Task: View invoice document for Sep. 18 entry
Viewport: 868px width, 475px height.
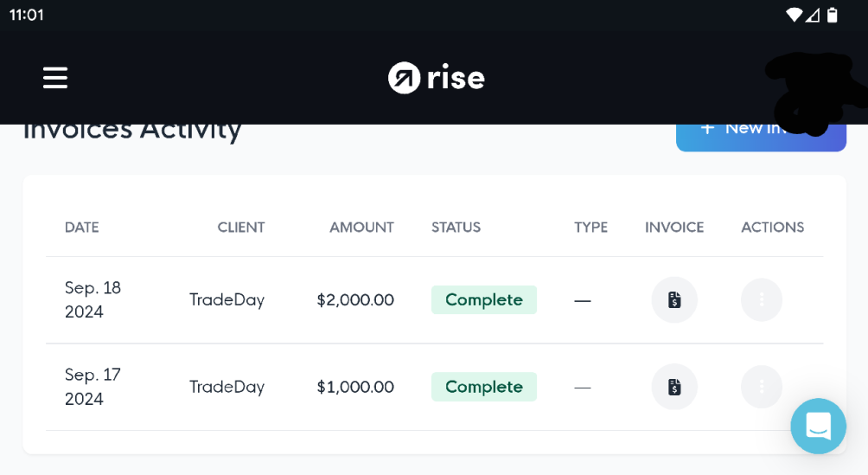Action: click(x=674, y=300)
